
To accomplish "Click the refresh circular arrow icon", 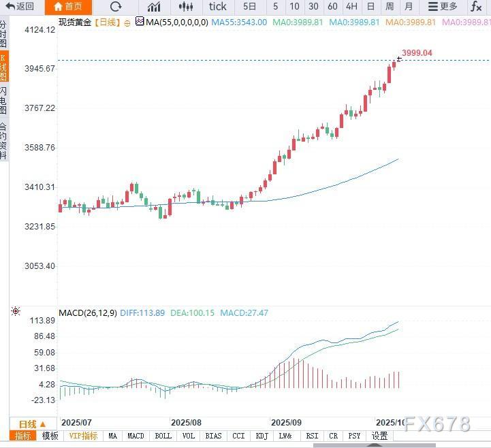I will coord(116,7).
